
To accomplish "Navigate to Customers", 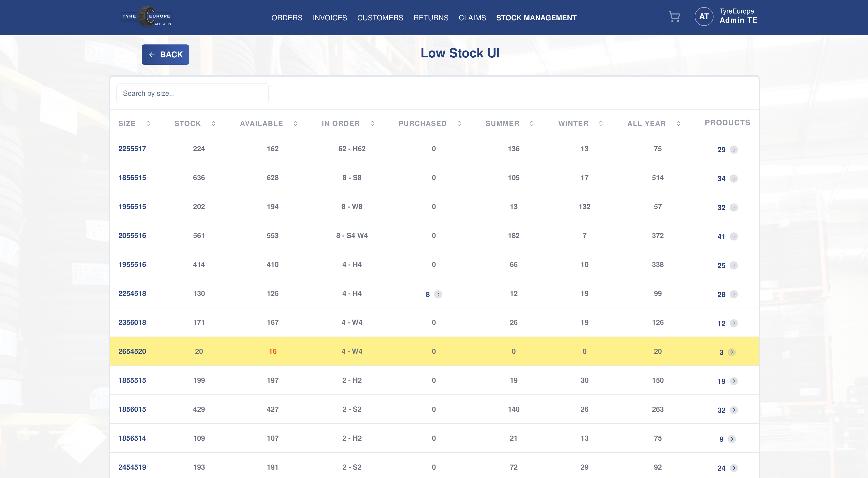I will [380, 18].
